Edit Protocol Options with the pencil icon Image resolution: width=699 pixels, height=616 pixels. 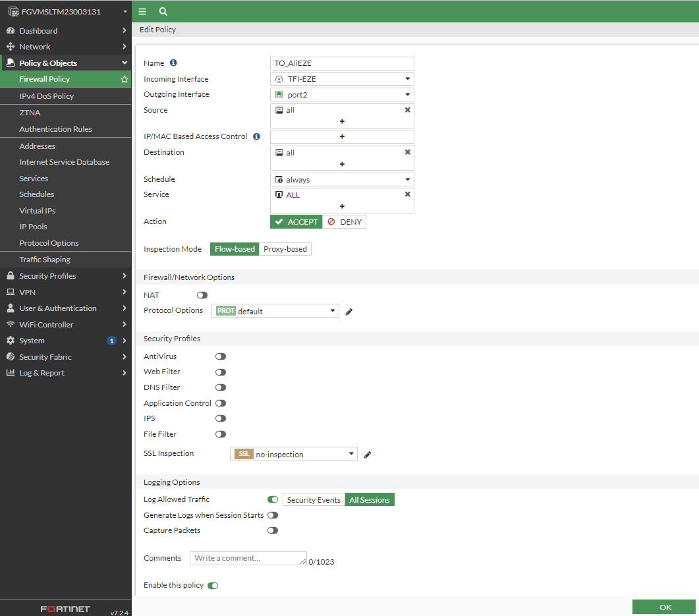click(x=349, y=312)
